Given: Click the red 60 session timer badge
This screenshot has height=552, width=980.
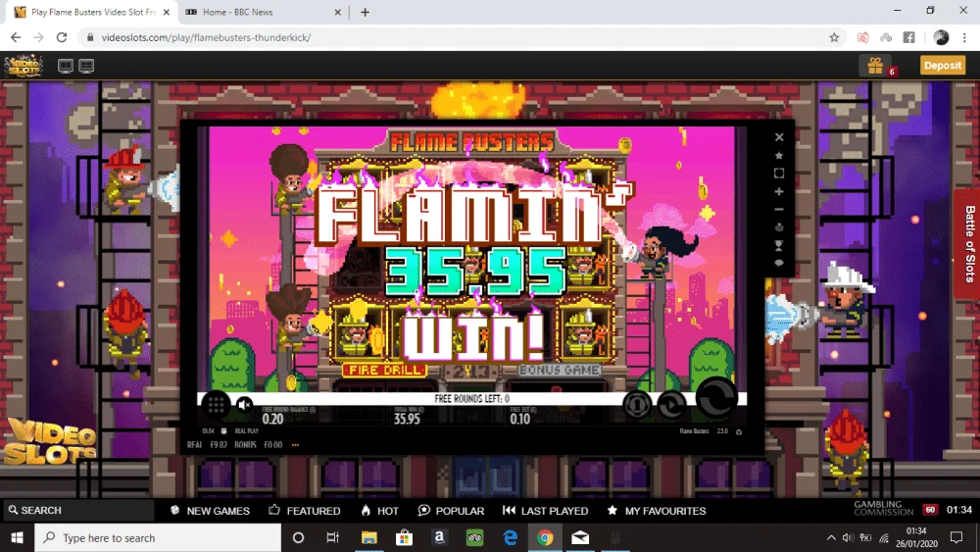Looking at the screenshot, I should [x=930, y=510].
